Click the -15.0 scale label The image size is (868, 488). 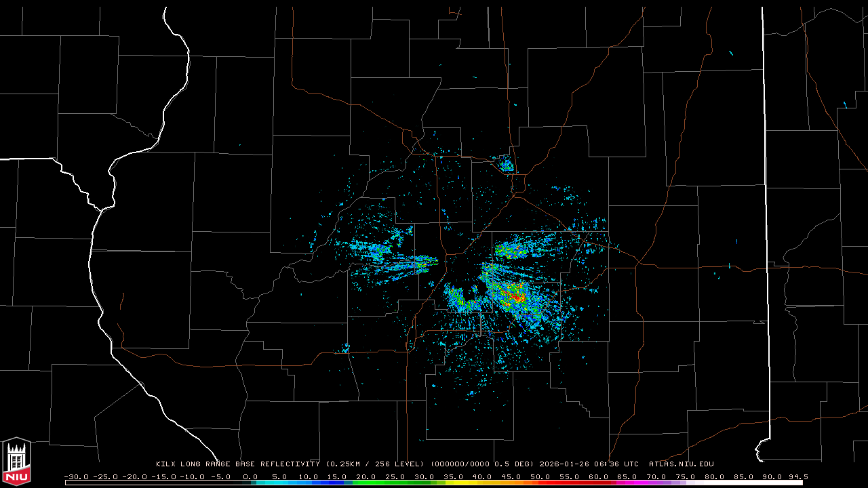pos(163,476)
